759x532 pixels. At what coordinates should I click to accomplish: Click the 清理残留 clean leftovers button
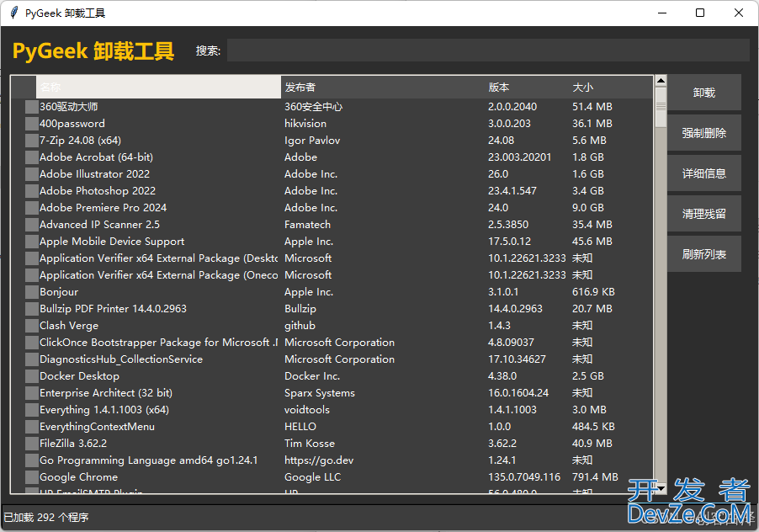coord(703,214)
